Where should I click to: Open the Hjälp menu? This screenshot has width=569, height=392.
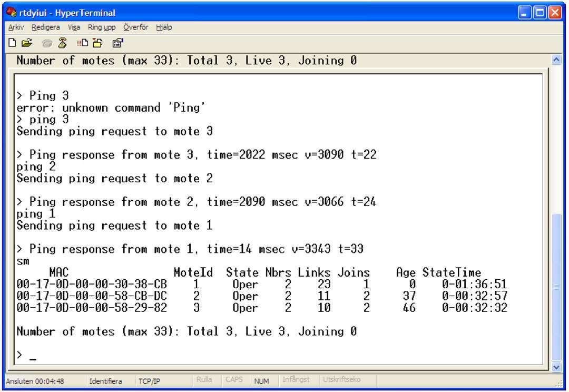pyautogui.click(x=164, y=27)
